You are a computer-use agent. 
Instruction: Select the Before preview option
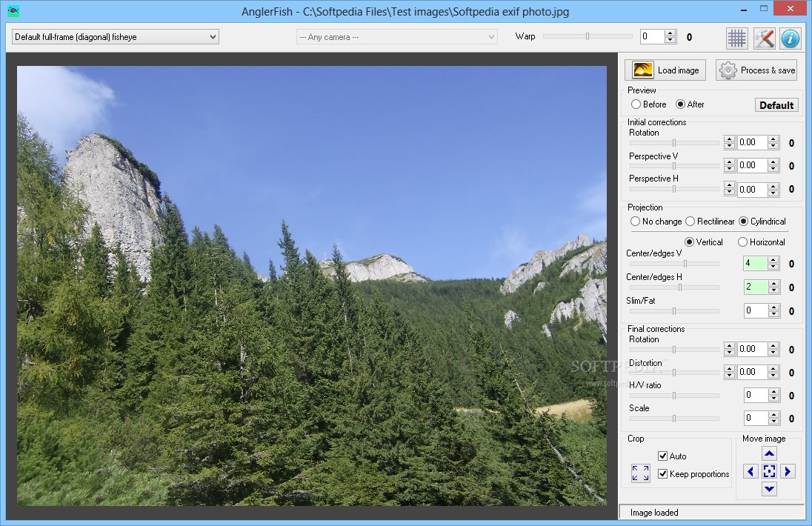[x=649, y=104]
